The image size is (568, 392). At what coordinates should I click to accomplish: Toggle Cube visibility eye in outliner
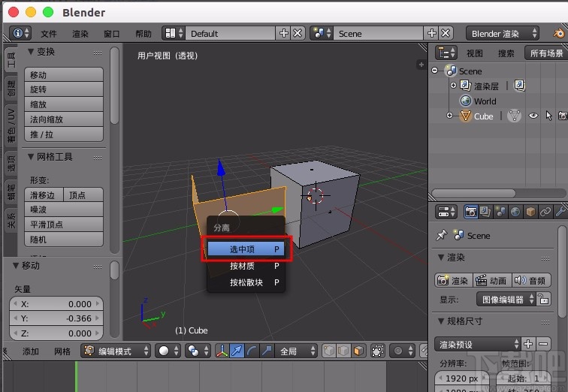click(533, 116)
